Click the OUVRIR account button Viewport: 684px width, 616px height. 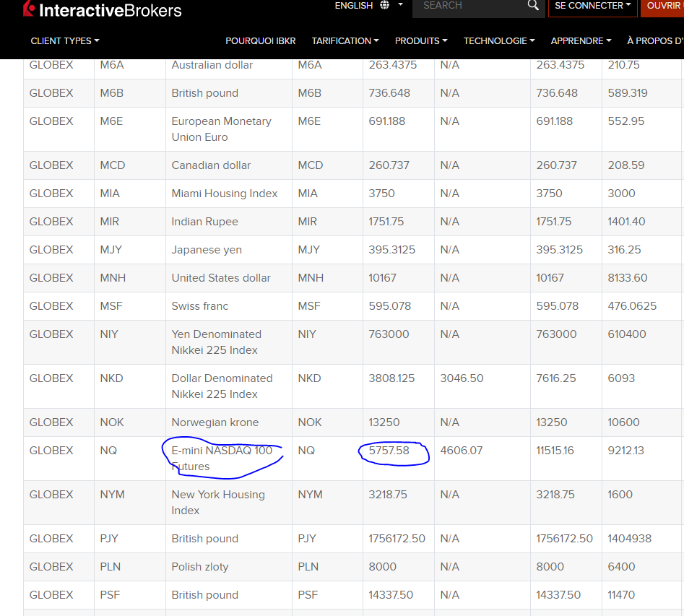pyautogui.click(x=662, y=6)
